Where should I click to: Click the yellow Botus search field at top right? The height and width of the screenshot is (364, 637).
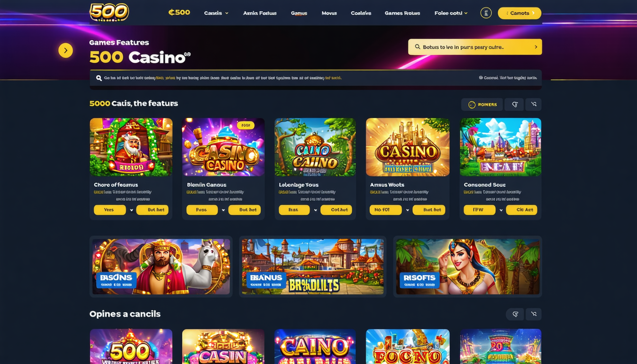tap(475, 47)
